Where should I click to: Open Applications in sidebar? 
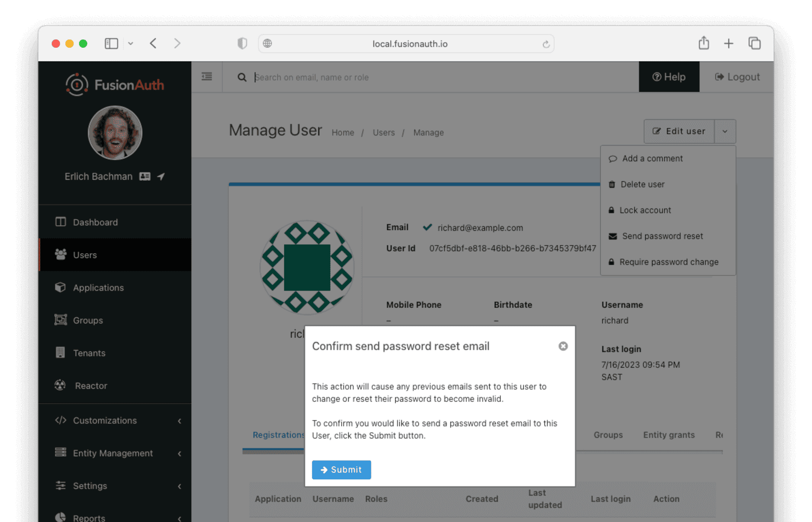(115, 288)
